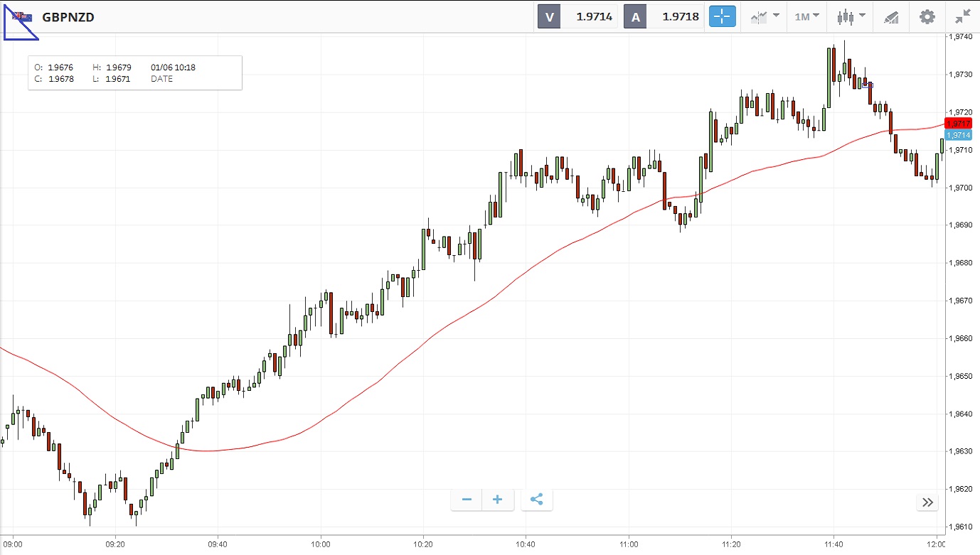
Task: Click the 10:00 time axis label
Action: [321, 545]
